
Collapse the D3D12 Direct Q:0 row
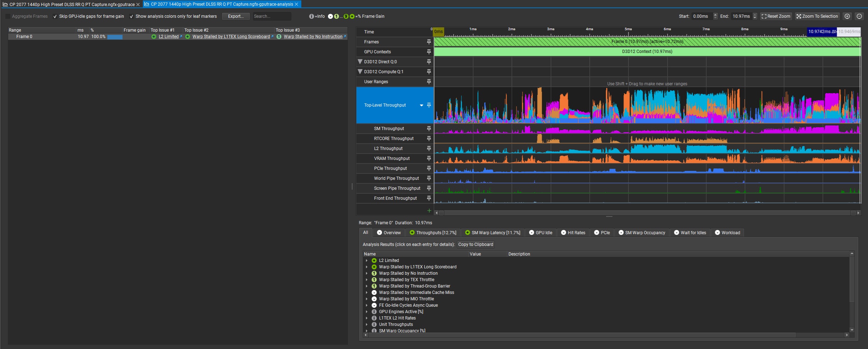pos(360,62)
